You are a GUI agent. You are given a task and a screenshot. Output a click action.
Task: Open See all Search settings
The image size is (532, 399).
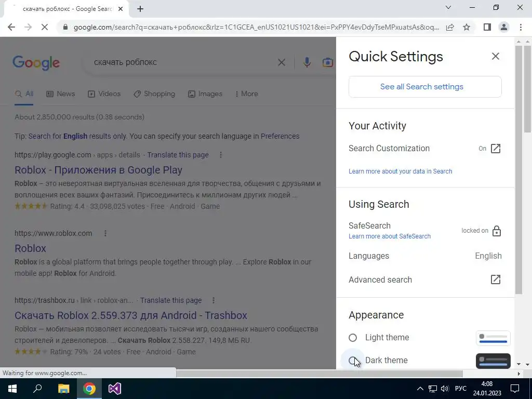click(x=425, y=87)
